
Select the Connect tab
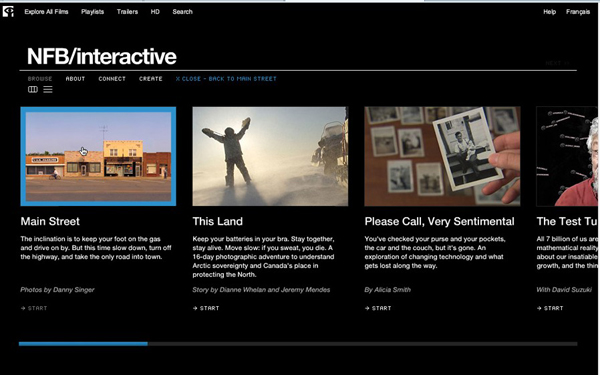click(x=112, y=79)
